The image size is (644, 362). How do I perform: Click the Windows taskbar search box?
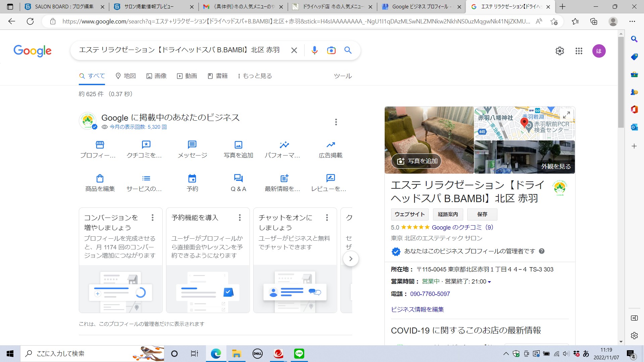[x=93, y=354]
